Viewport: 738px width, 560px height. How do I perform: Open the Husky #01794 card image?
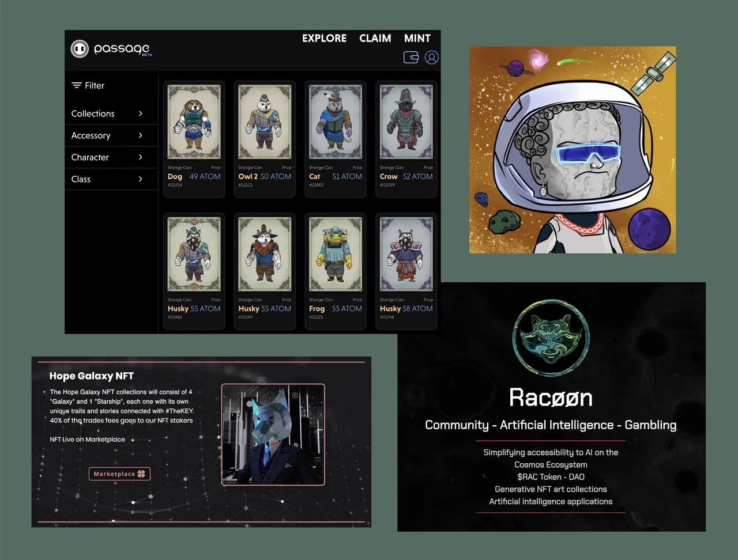(x=406, y=254)
